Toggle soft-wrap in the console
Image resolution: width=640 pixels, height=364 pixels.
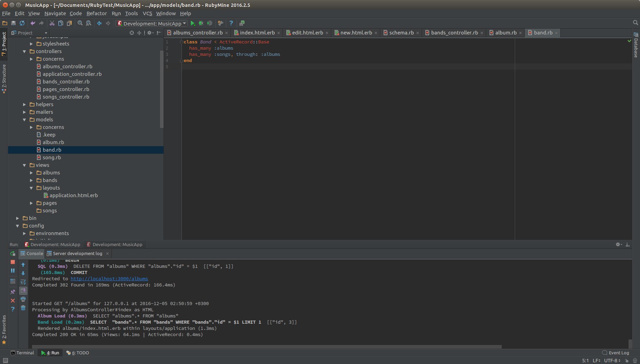pyautogui.click(x=23, y=282)
